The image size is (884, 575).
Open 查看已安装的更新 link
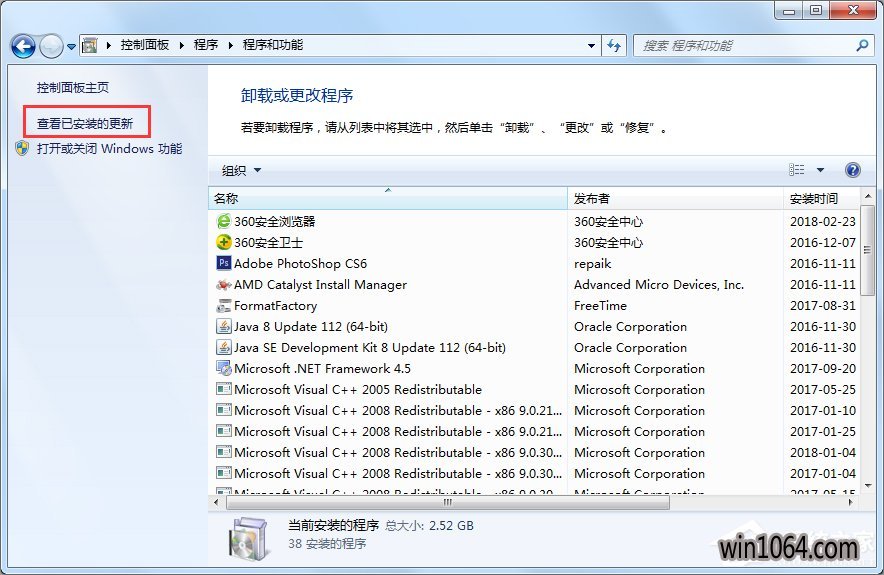point(85,123)
